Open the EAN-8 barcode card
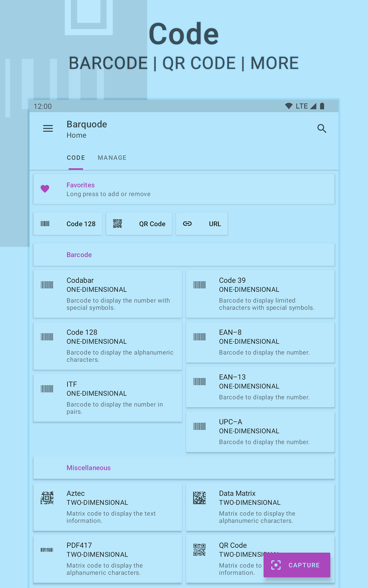The image size is (368, 588). point(260,342)
